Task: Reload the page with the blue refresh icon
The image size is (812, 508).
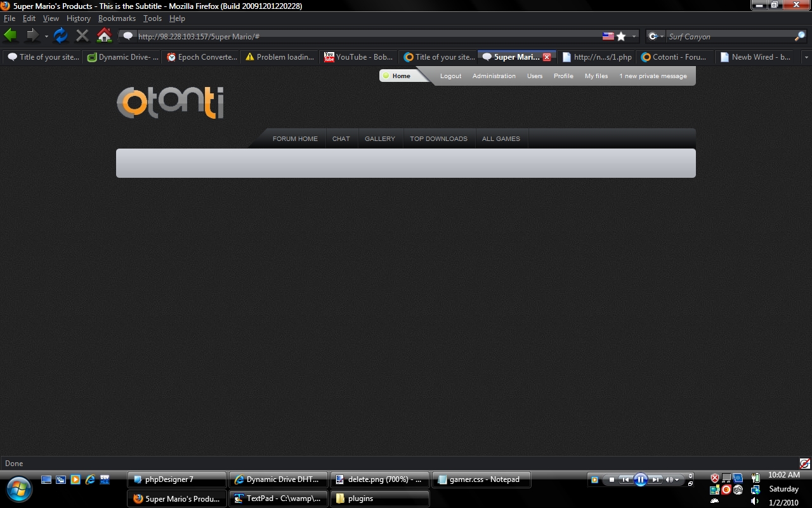Action: pos(60,36)
